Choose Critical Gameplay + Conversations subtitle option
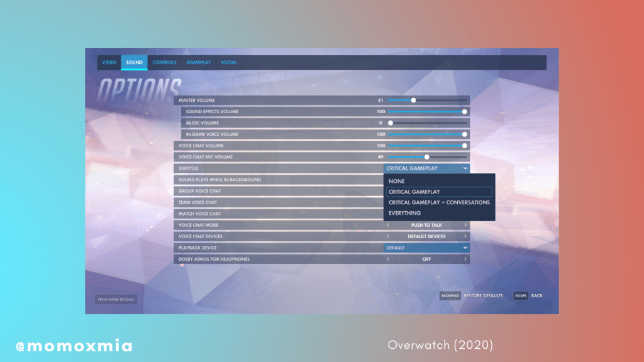 coord(439,202)
